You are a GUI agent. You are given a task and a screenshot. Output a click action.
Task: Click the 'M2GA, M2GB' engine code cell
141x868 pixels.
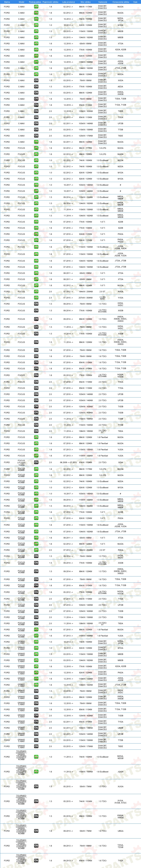tap(120, 757)
